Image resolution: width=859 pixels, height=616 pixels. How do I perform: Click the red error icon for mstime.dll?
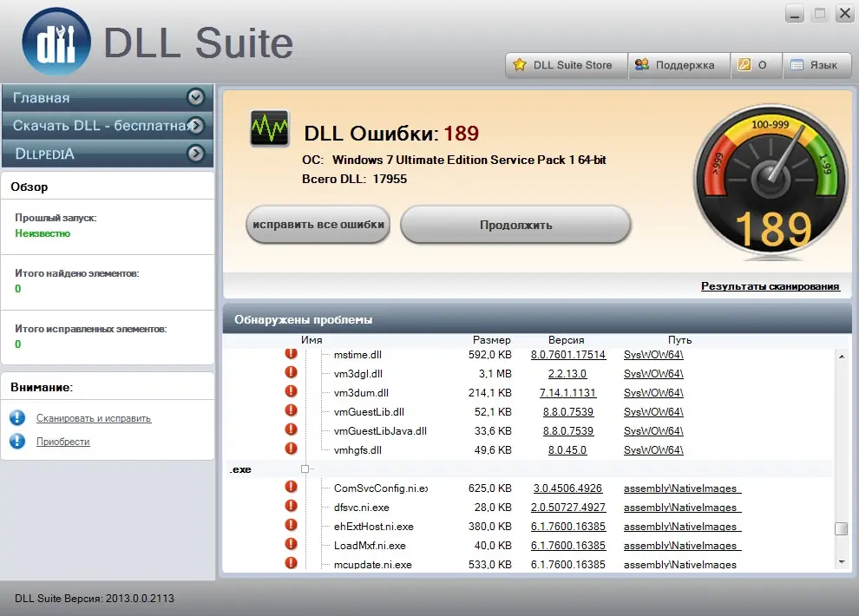click(x=291, y=353)
